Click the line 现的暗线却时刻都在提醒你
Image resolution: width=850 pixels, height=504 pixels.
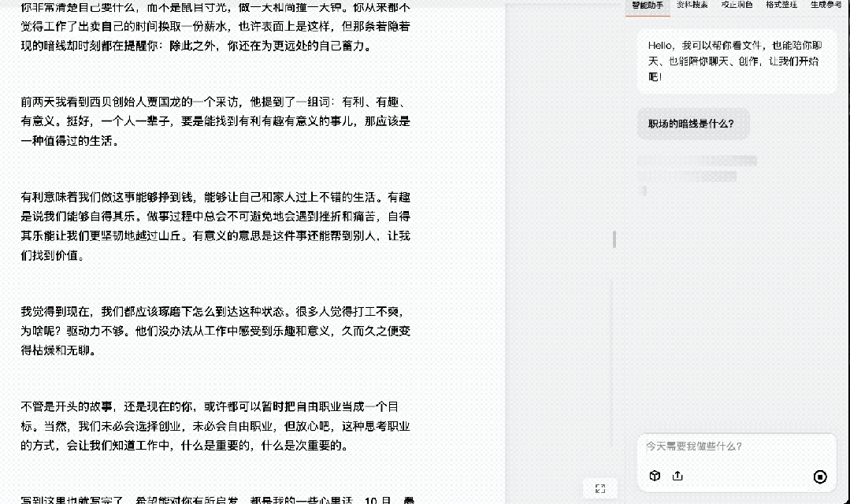click(x=197, y=46)
